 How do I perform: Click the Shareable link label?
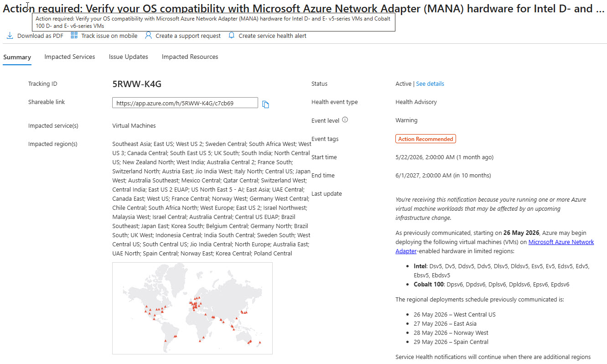(x=47, y=102)
